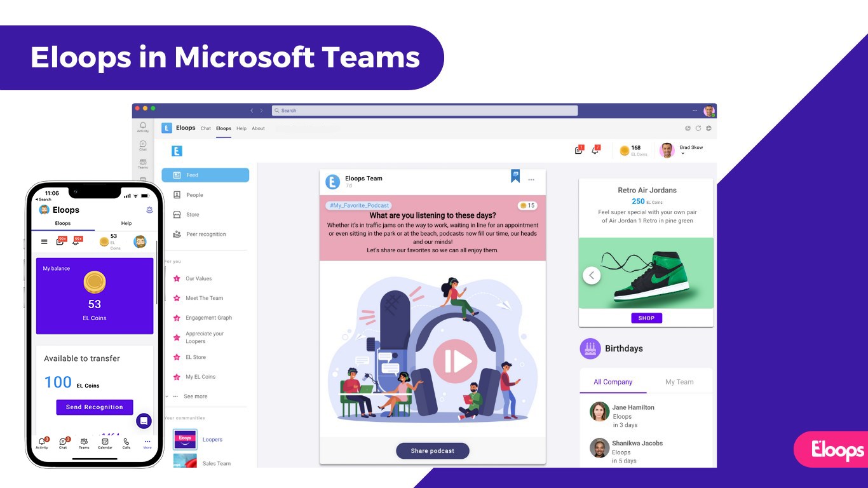
Task: Tap Activity in the phone bottom bar
Action: 42,444
